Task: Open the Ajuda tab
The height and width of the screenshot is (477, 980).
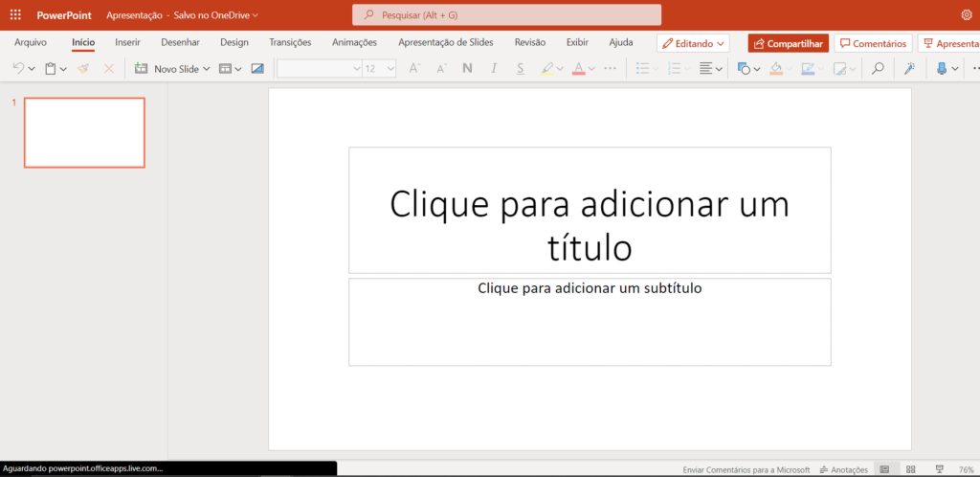Action: coord(620,42)
